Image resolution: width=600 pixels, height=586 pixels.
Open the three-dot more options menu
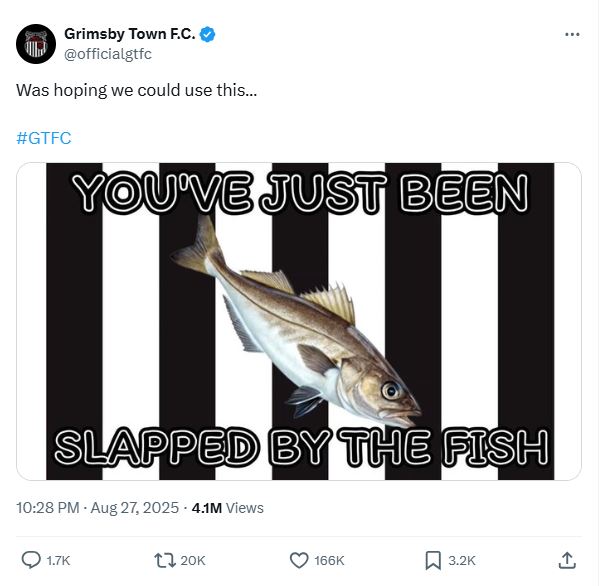click(x=572, y=34)
